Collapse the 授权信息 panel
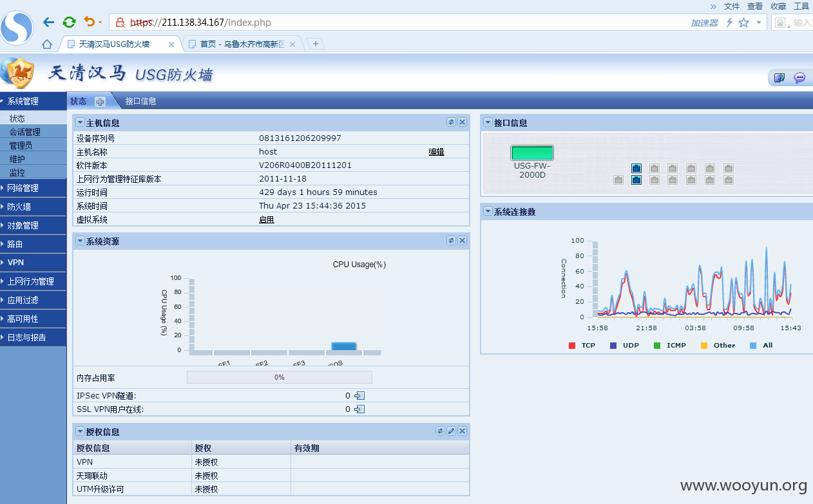Screen dimensions: 813x504 point(80,431)
